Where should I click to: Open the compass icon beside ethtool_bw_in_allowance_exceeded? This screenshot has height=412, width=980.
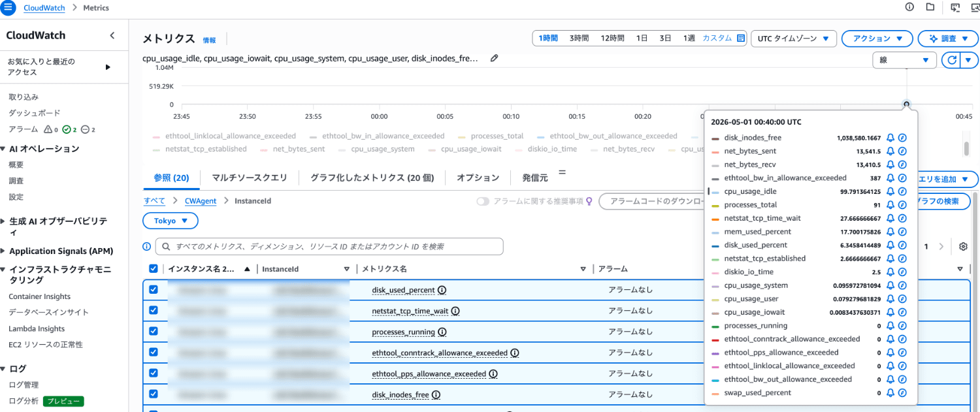click(x=903, y=178)
